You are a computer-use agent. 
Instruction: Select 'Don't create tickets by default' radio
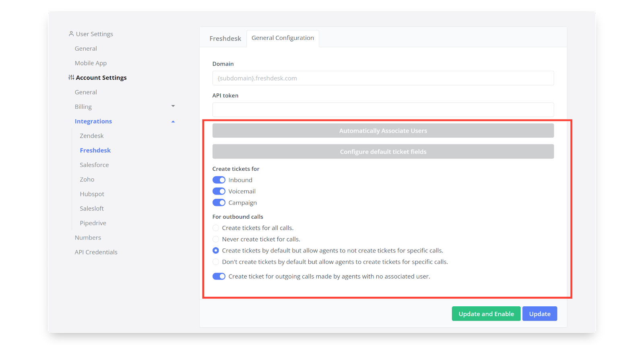click(216, 262)
